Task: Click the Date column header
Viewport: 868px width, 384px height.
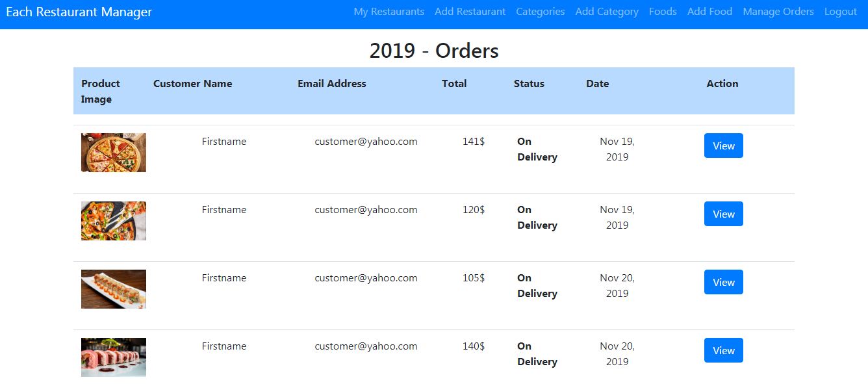Action: 598,83
